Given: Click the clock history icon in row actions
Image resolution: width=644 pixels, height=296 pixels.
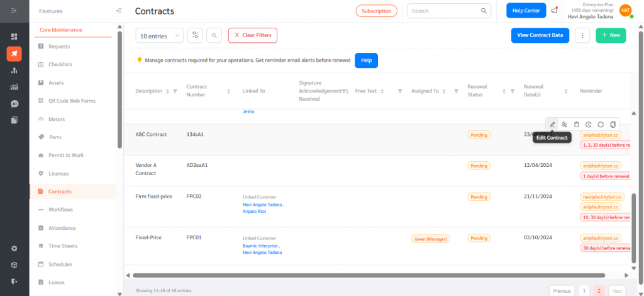Looking at the screenshot, I should [x=589, y=125].
